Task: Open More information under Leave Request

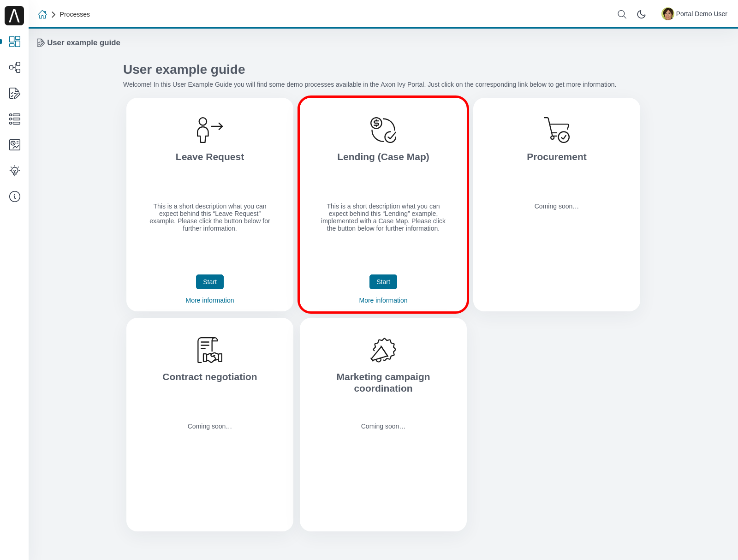Action: [209, 300]
